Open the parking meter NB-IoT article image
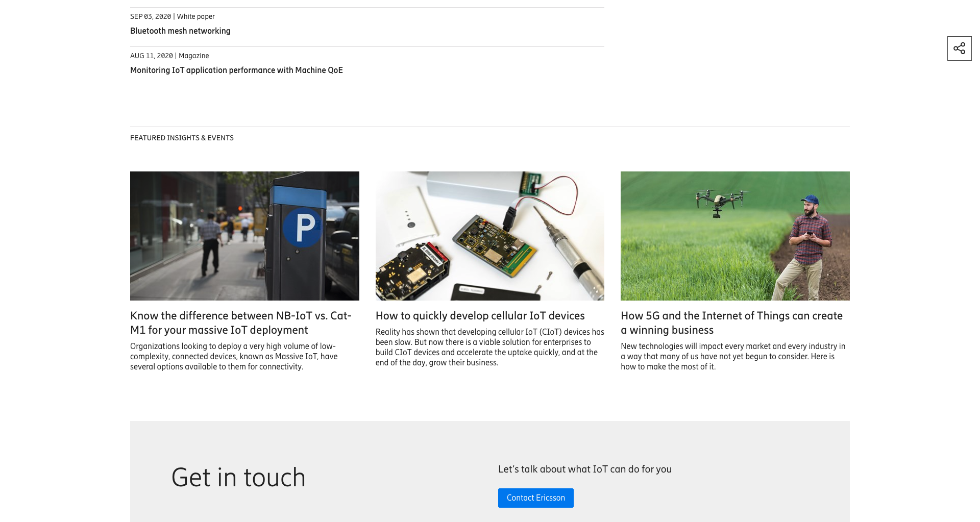 click(x=244, y=236)
